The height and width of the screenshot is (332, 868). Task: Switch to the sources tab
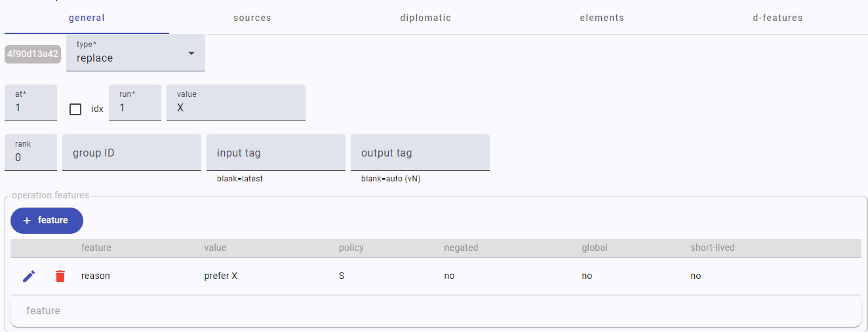tap(252, 18)
